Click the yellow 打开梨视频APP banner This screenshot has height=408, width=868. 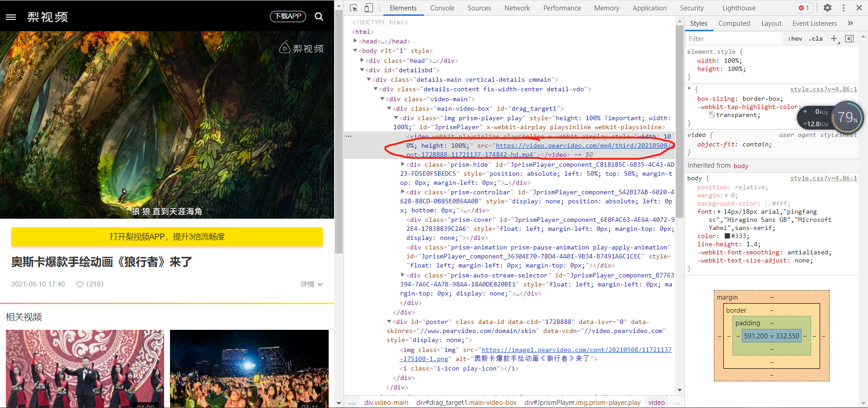point(167,237)
